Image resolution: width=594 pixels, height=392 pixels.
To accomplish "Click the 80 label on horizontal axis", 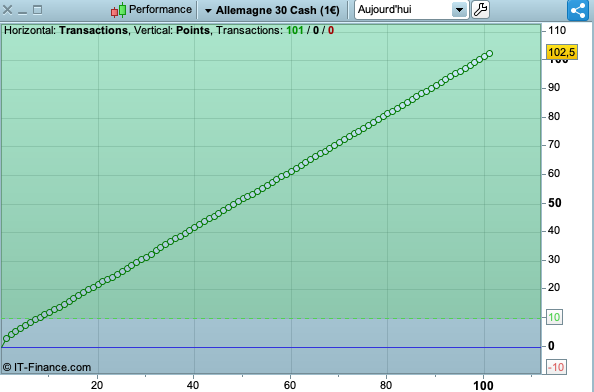I will coord(386,385).
